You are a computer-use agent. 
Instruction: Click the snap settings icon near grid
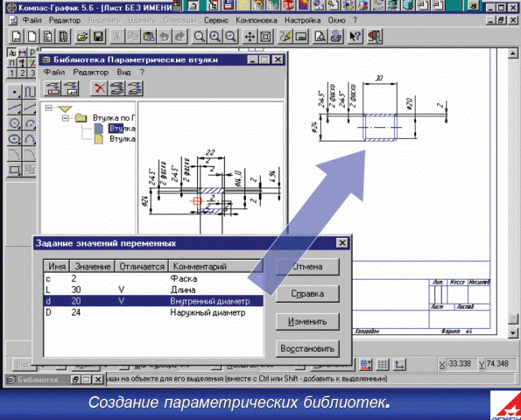365,365
